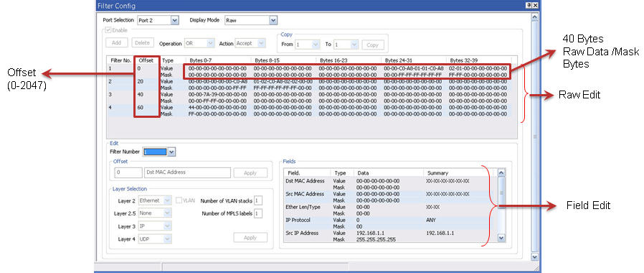Click the Bytes 8-15 column header
Image resolution: width=644 pixels, height=273 pixels.
283,60
